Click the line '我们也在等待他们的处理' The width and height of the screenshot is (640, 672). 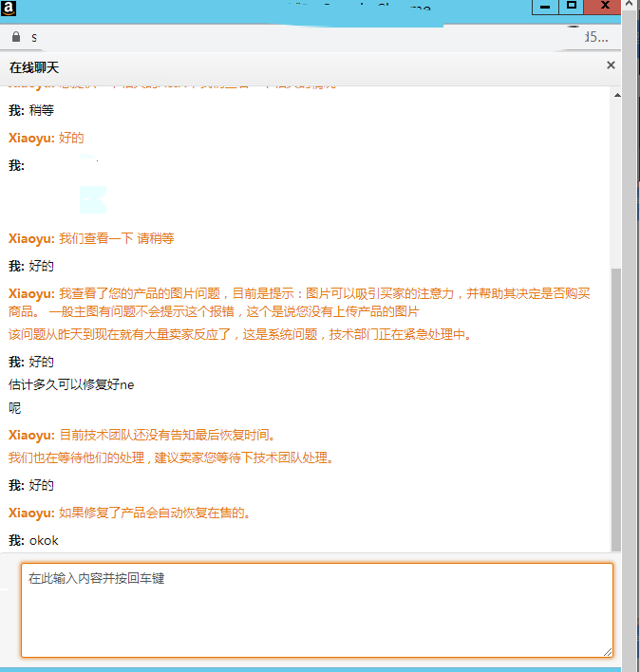click(x=172, y=457)
